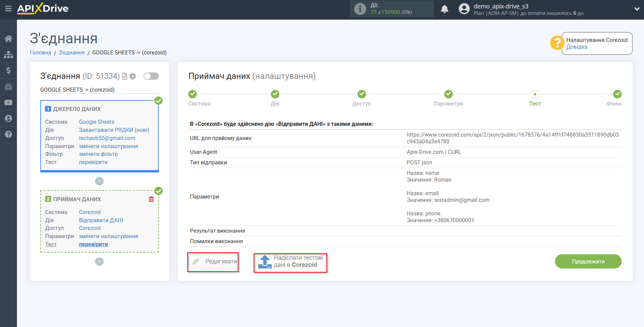Add a step after data receiver block
Image resolution: width=644 pixels, height=327 pixels.
pyautogui.click(x=99, y=262)
